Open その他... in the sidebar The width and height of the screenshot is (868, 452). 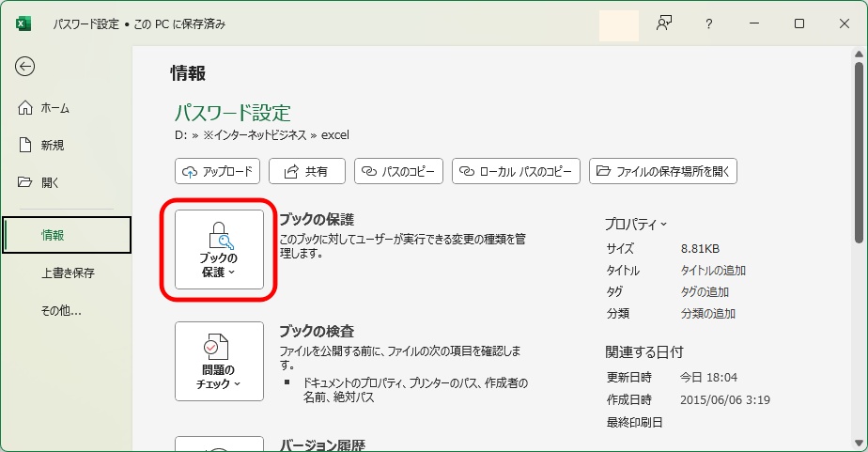(x=62, y=310)
